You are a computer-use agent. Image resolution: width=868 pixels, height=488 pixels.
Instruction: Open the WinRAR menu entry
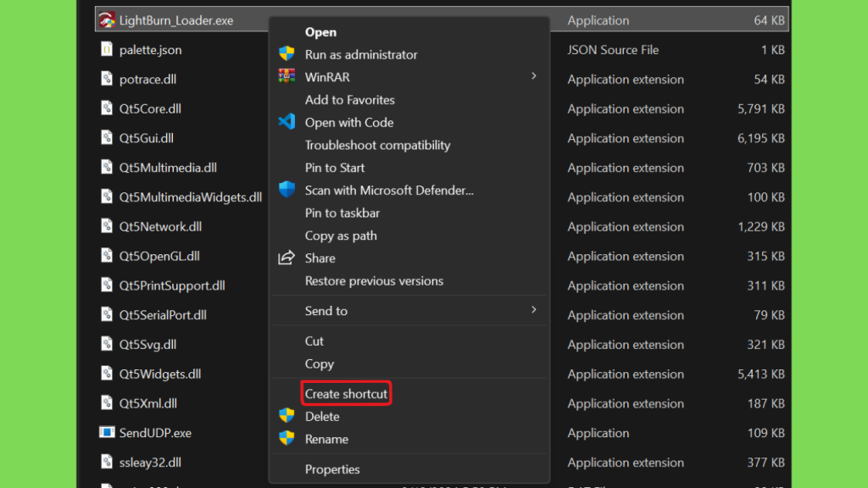tap(327, 77)
